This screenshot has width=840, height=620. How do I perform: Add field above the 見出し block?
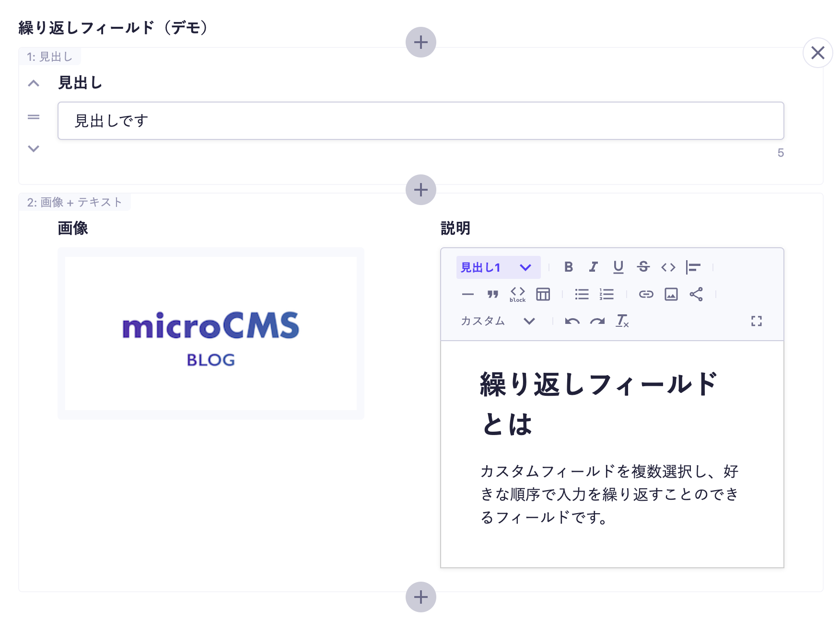pyautogui.click(x=421, y=42)
